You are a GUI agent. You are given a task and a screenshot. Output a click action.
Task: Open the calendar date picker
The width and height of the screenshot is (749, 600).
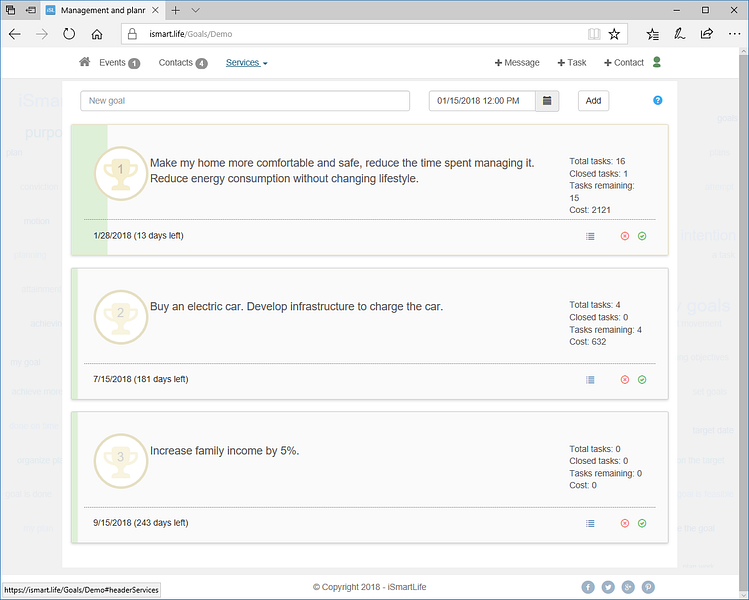coord(547,101)
